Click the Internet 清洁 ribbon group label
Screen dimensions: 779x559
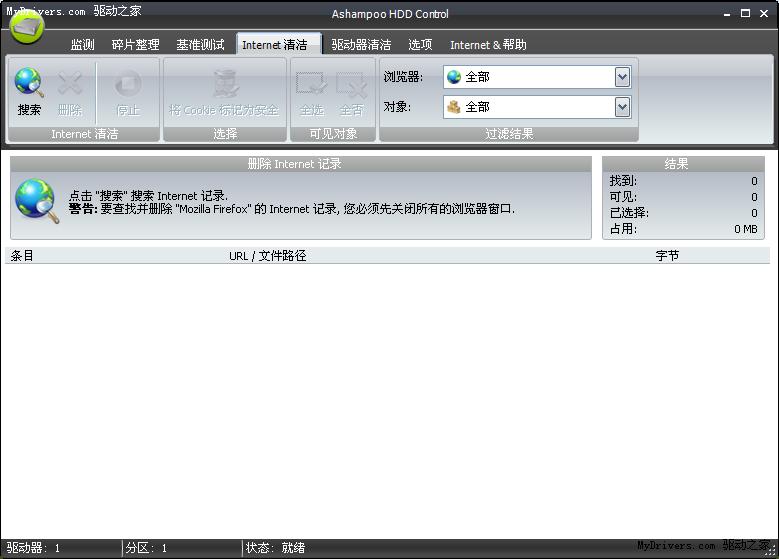[x=84, y=134]
